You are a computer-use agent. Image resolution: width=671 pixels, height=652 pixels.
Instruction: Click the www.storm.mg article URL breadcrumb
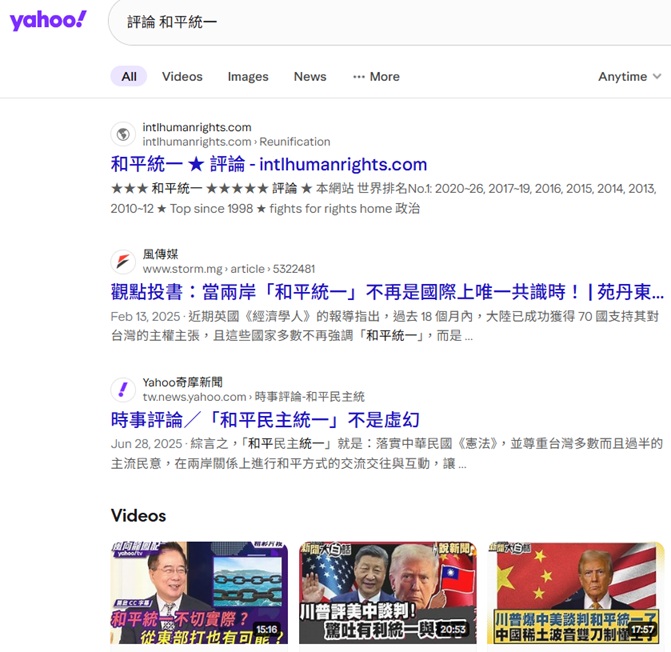tap(228, 269)
